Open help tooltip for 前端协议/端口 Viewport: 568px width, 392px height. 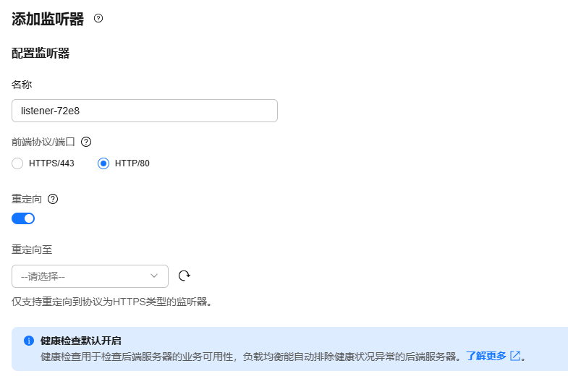[x=86, y=142]
